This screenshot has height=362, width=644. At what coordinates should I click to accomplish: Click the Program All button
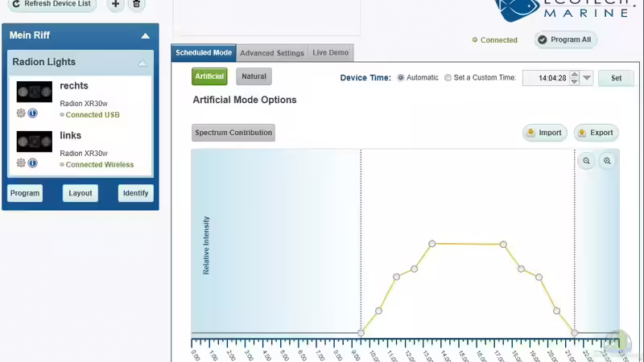566,39
